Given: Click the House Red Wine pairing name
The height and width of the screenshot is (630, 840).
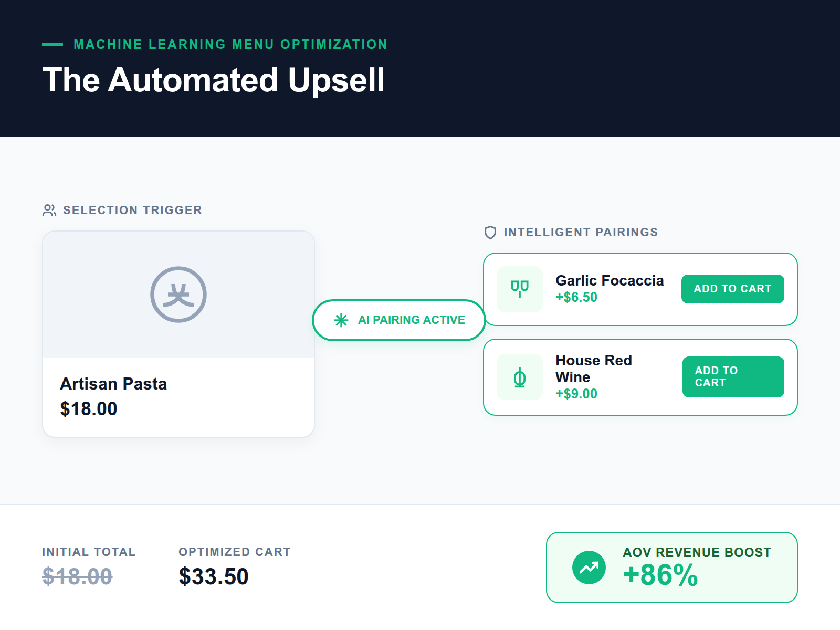Looking at the screenshot, I should pyautogui.click(x=594, y=369).
